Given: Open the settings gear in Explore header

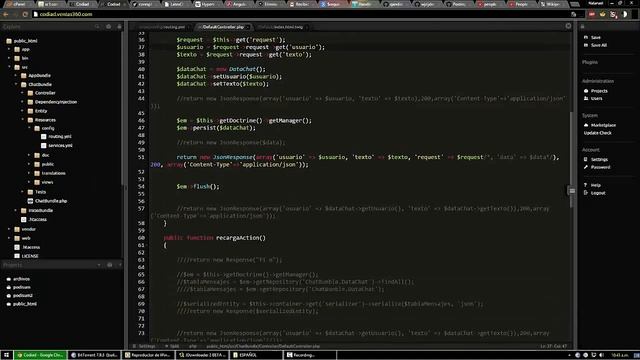Looking at the screenshot, I should click(x=109, y=27).
